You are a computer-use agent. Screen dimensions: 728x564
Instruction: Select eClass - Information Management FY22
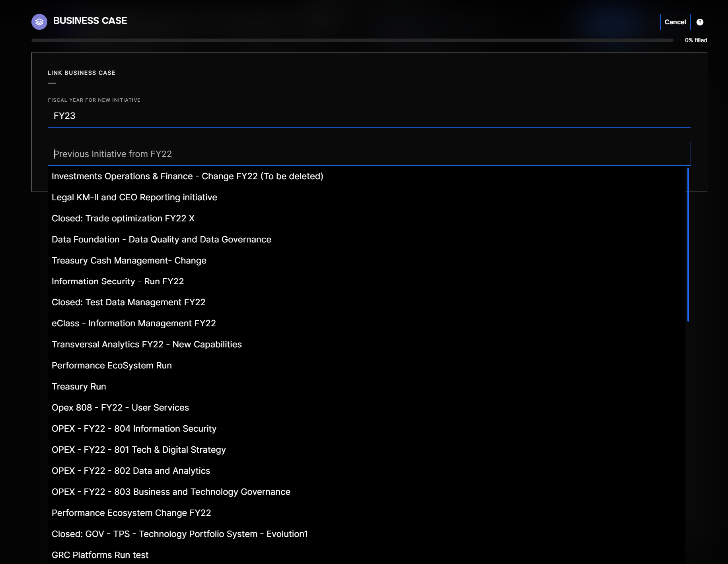(134, 324)
